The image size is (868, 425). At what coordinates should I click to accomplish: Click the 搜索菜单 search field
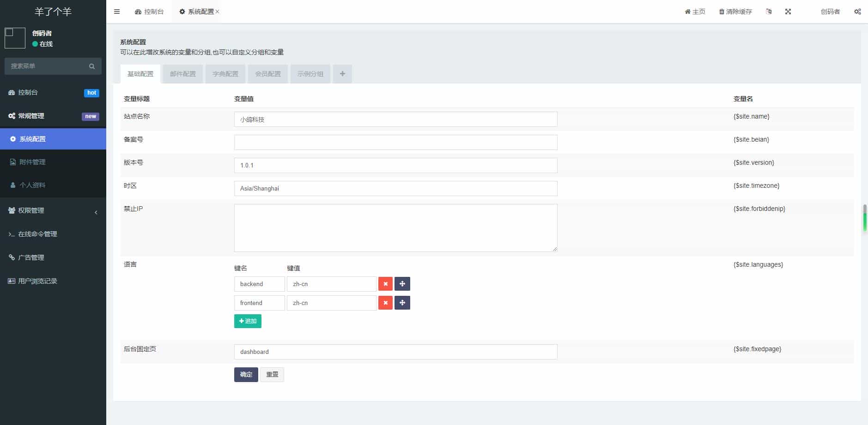click(x=46, y=66)
